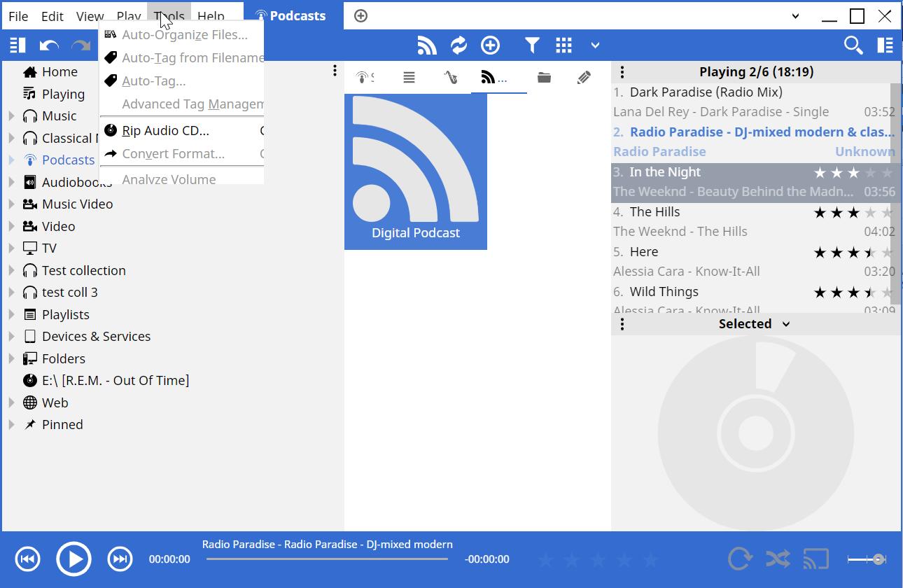
Task: Open the grid view mode icon
Action: 563,45
